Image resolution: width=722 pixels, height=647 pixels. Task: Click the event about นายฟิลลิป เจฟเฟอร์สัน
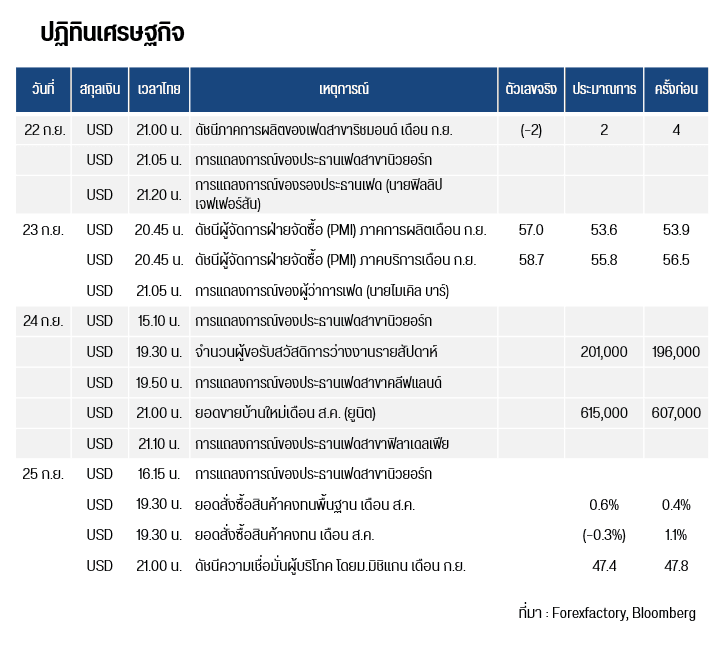coord(319,194)
